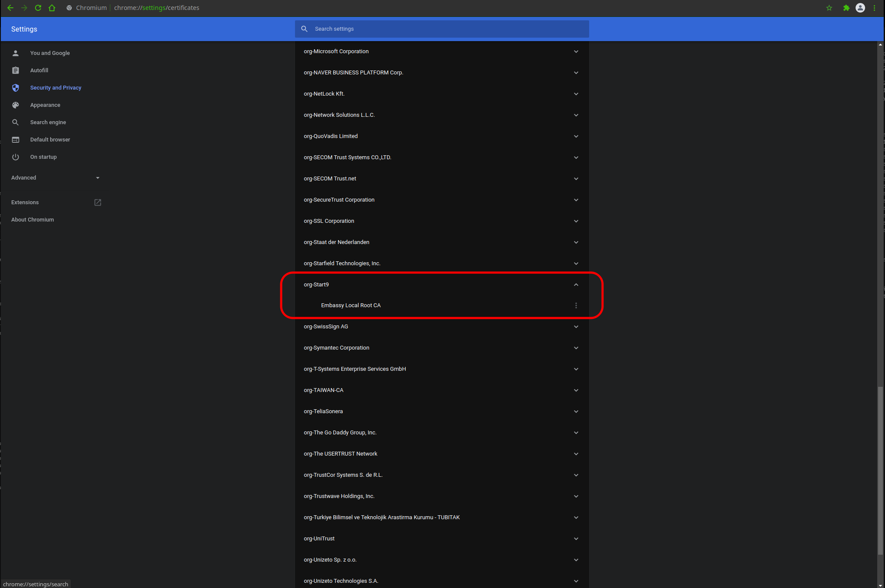Click the vertical page scrollbar thumb
The height and width of the screenshot is (588, 885).
(880, 470)
